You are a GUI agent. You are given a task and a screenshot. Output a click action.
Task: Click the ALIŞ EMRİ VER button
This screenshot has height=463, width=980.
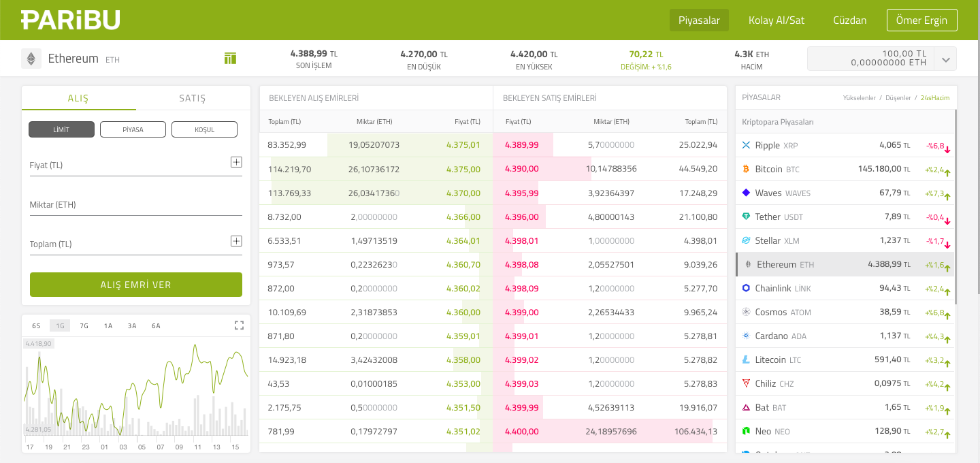tap(136, 285)
